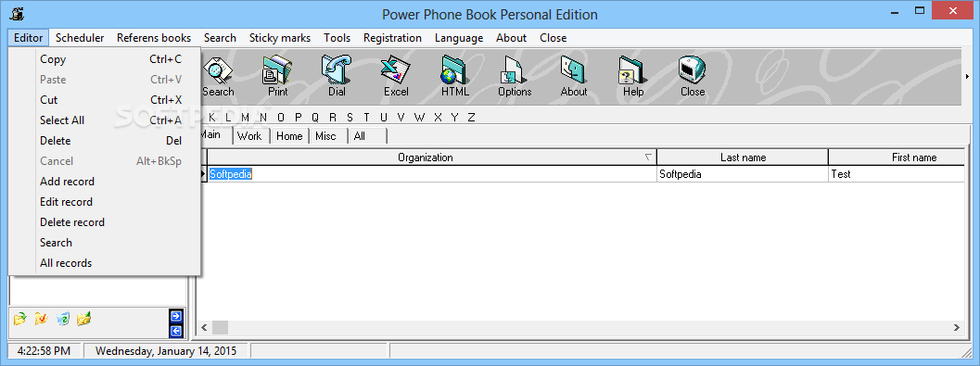Click the Test first name cell

[897, 174]
